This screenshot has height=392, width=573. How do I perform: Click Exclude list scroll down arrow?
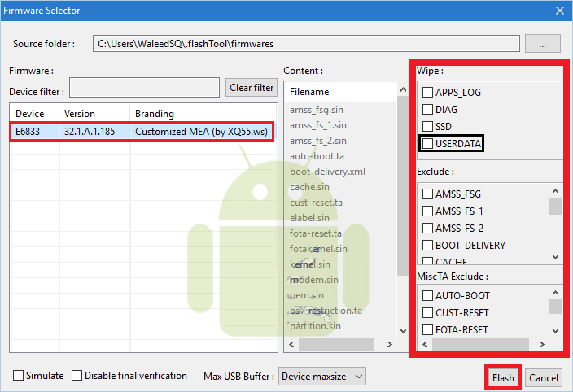click(555, 256)
